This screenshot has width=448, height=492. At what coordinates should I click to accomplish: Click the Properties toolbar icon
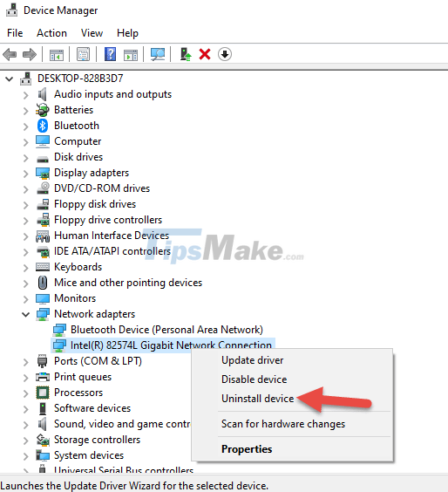pyautogui.click(x=84, y=55)
